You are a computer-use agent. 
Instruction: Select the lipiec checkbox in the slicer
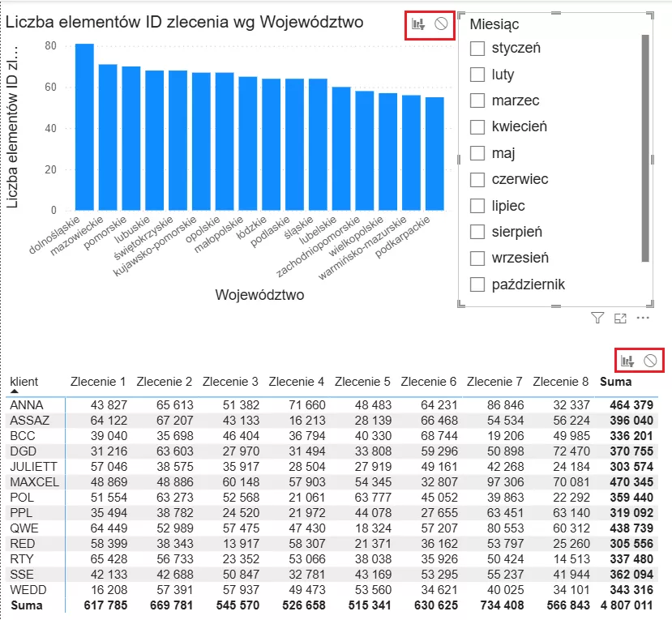pyautogui.click(x=477, y=206)
